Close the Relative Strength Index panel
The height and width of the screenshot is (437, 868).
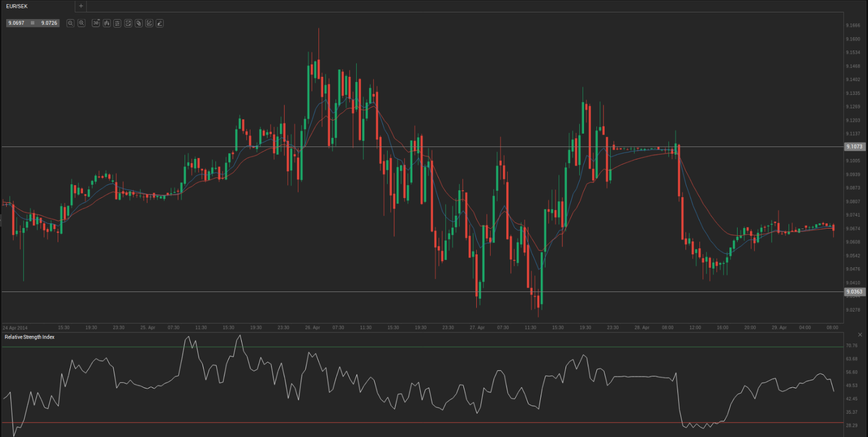pos(860,335)
